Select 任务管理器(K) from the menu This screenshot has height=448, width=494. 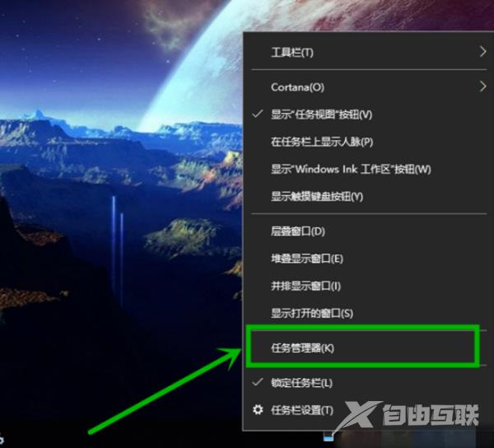pyautogui.click(x=365, y=348)
